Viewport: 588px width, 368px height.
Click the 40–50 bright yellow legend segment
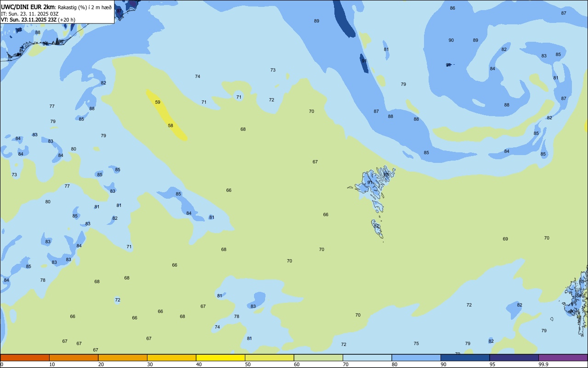click(x=220, y=357)
